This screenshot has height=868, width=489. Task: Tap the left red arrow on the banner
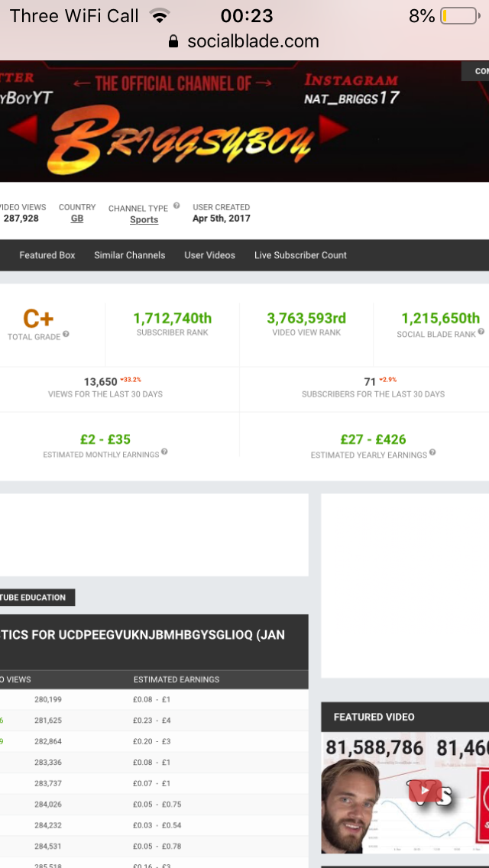24,130
